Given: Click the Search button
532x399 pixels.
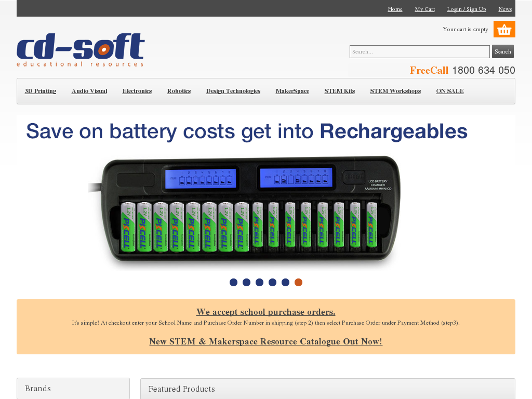Looking at the screenshot, I should click(503, 51).
